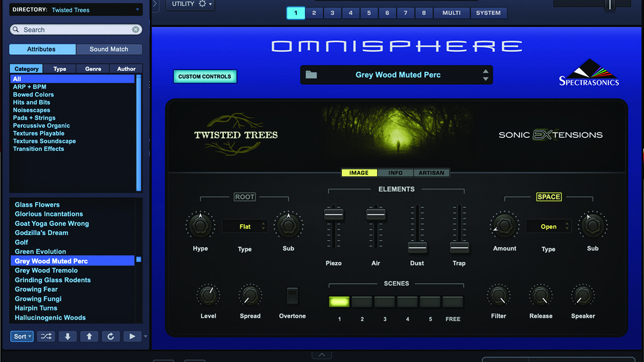This screenshot has width=644, height=362.
Task: Click the refresh icon in the browser footer
Action: click(111, 336)
